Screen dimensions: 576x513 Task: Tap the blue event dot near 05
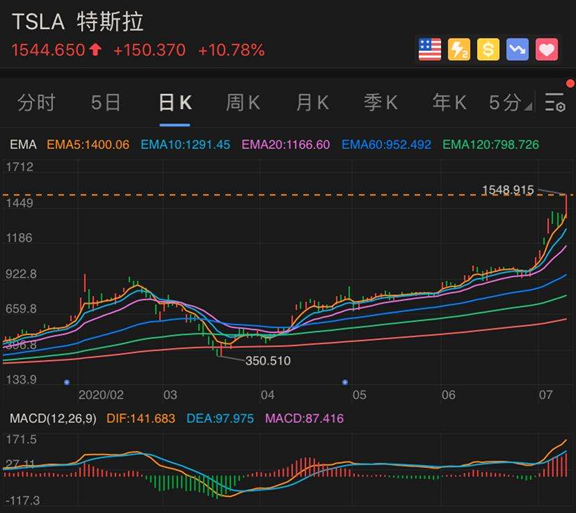tap(345, 382)
